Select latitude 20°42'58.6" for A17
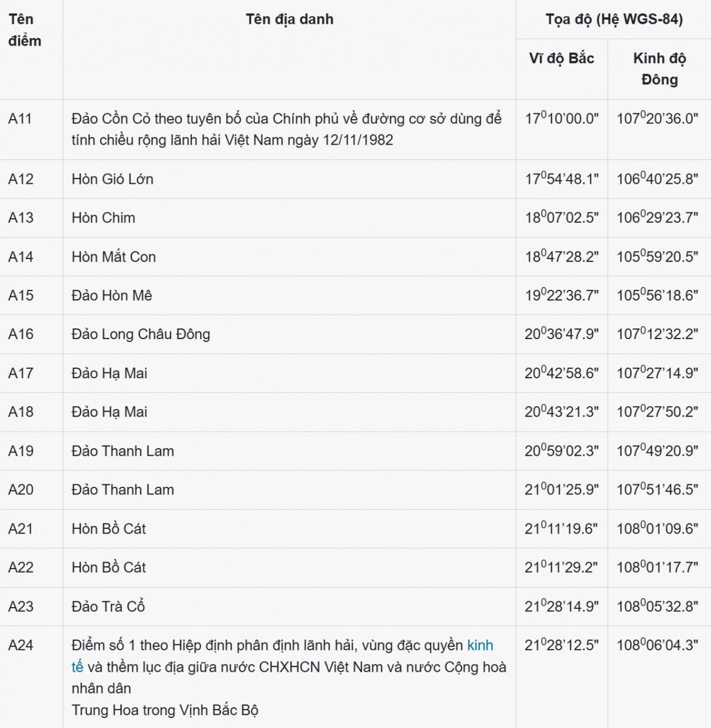Viewport: 711px width, 728px height. pyautogui.click(x=562, y=373)
